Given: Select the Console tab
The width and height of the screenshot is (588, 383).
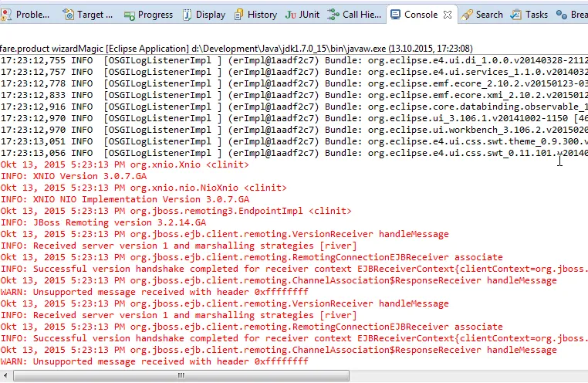Looking at the screenshot, I should click(421, 15).
